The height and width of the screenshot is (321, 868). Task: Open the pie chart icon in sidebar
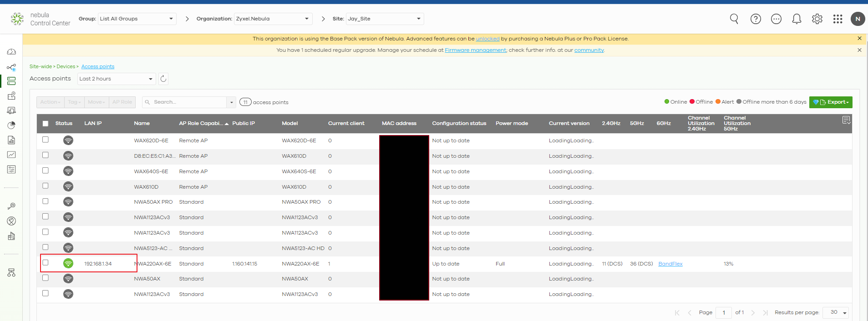11,125
